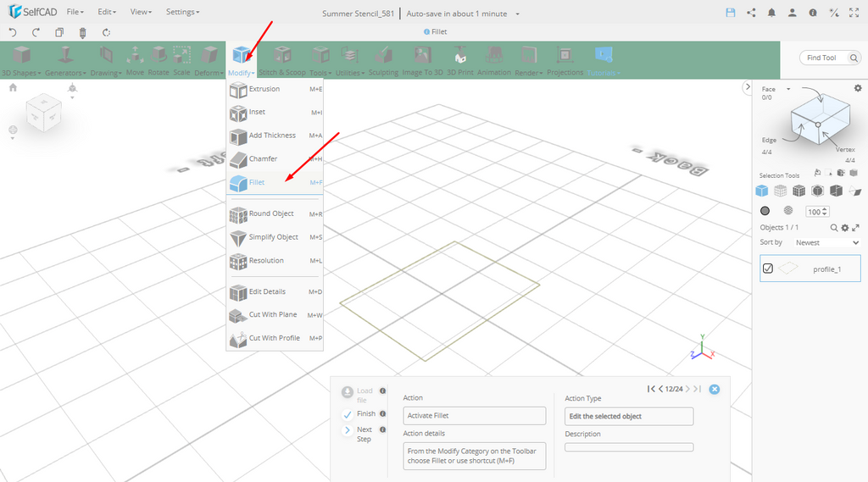The image size is (868, 482).
Task: Click Next Step in the tutorial panel
Action: (363, 434)
